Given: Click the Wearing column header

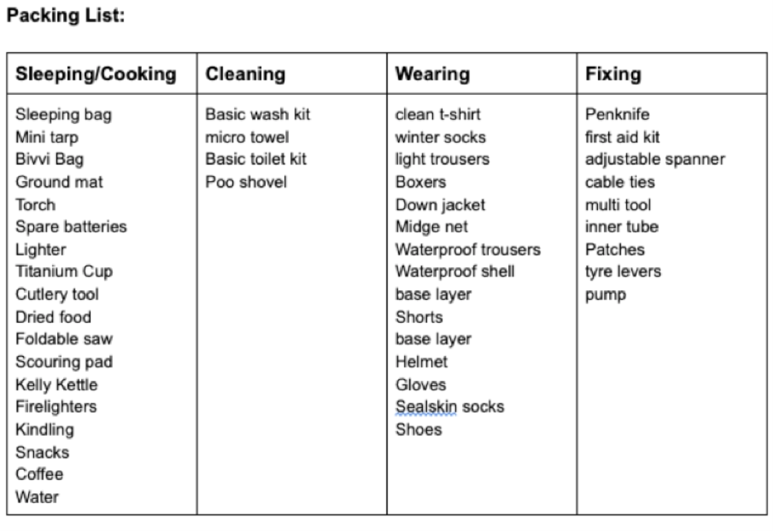Looking at the screenshot, I should coord(433,74).
